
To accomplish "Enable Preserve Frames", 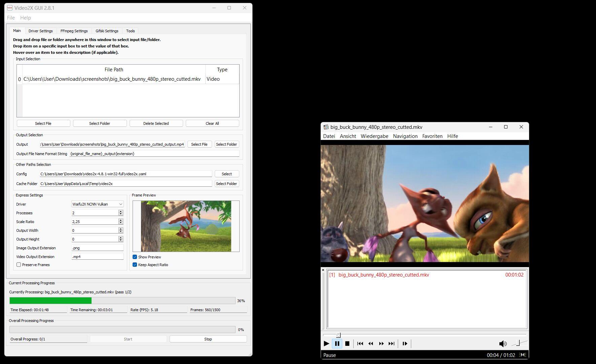I will coord(19,265).
